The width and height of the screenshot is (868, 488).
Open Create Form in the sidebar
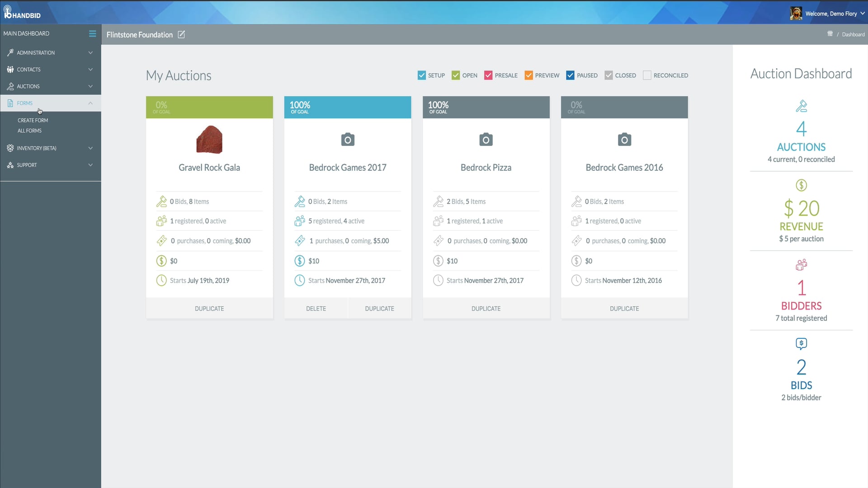(x=33, y=120)
